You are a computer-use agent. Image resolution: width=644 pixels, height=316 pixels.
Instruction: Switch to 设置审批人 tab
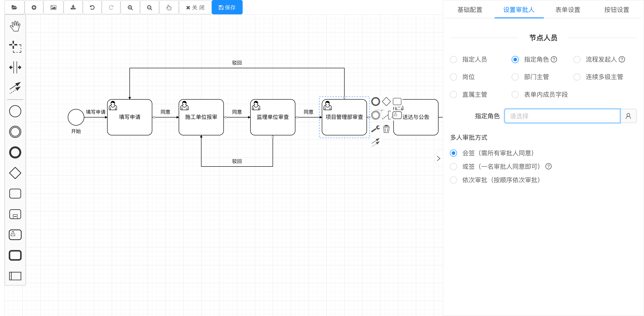click(519, 10)
